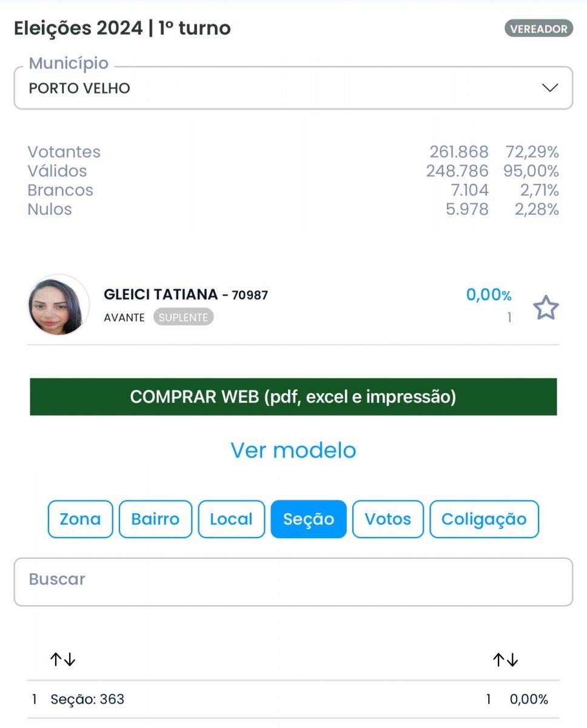This screenshot has width=587, height=728.
Task: Open the Ver modelo link
Action: 293,450
